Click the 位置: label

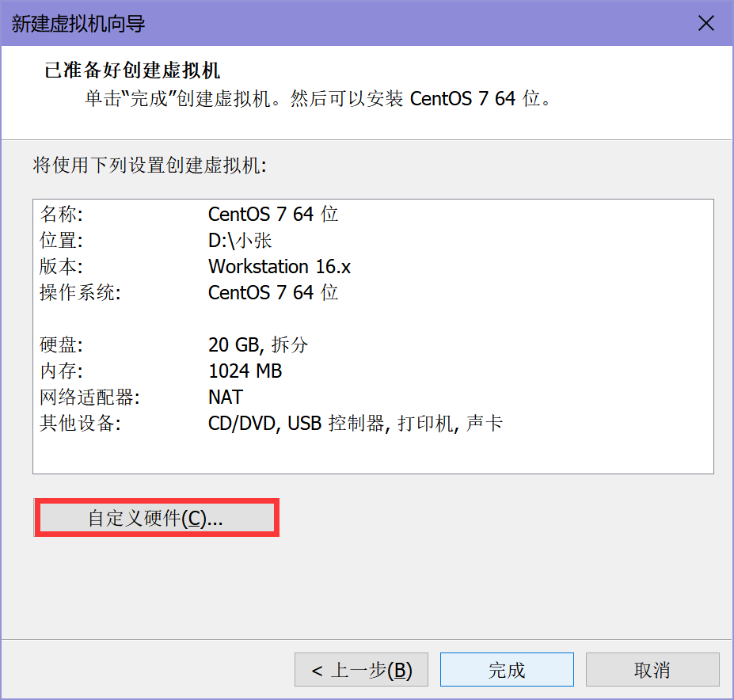61,240
